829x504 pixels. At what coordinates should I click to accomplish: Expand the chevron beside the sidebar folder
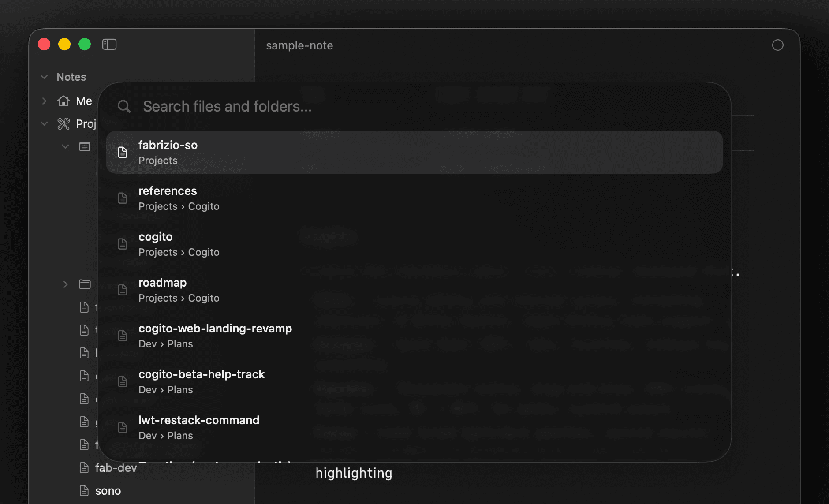65,284
